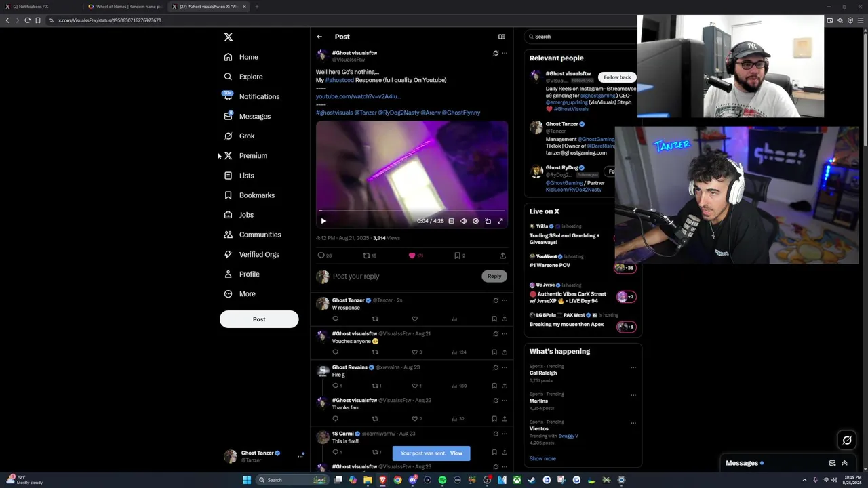Bookmark the main post
The image size is (868, 488).
[x=457, y=256]
